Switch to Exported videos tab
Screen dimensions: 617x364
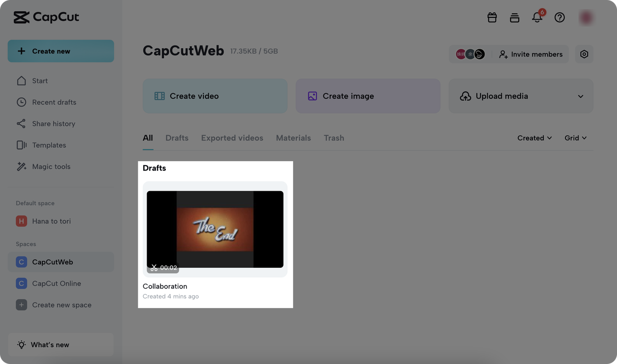point(232,138)
